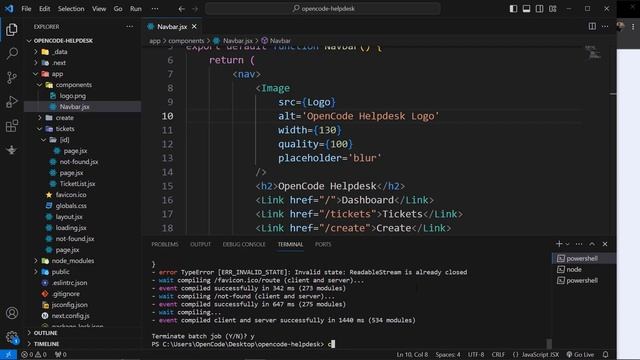Screen dimensions: 640x360
Task: Open the Manage gear icon
Action: tap(12, 337)
